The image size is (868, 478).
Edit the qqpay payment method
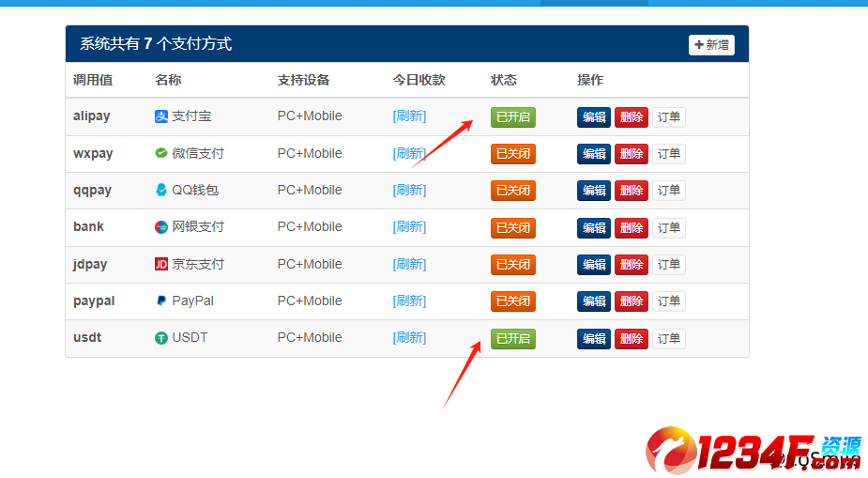click(x=594, y=191)
